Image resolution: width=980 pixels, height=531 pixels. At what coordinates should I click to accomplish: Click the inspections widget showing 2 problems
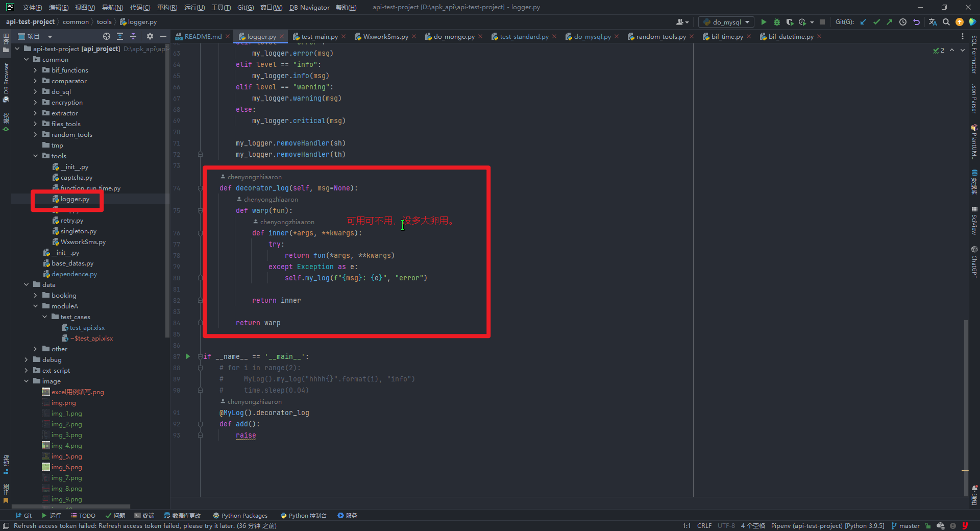tap(938, 50)
